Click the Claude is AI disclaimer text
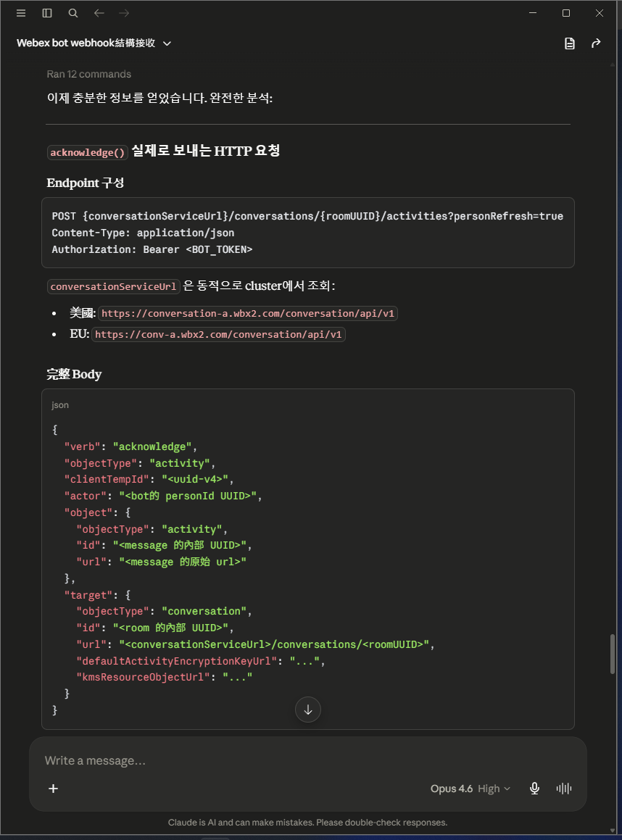This screenshot has width=622, height=840. click(307, 823)
